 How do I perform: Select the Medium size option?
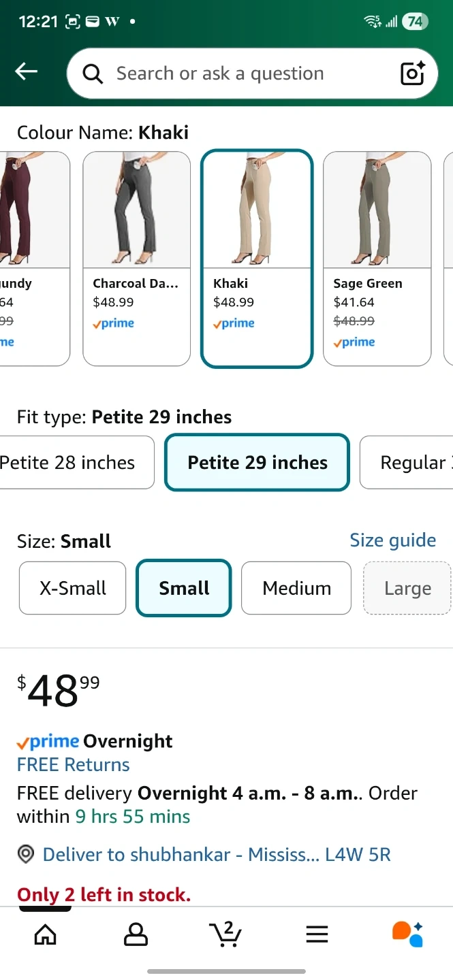(296, 588)
